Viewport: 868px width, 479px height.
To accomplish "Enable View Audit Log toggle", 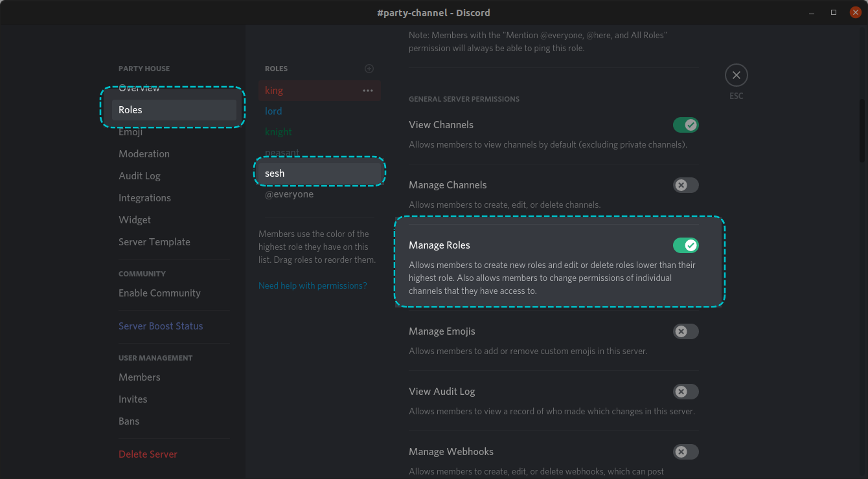I will [x=685, y=392].
